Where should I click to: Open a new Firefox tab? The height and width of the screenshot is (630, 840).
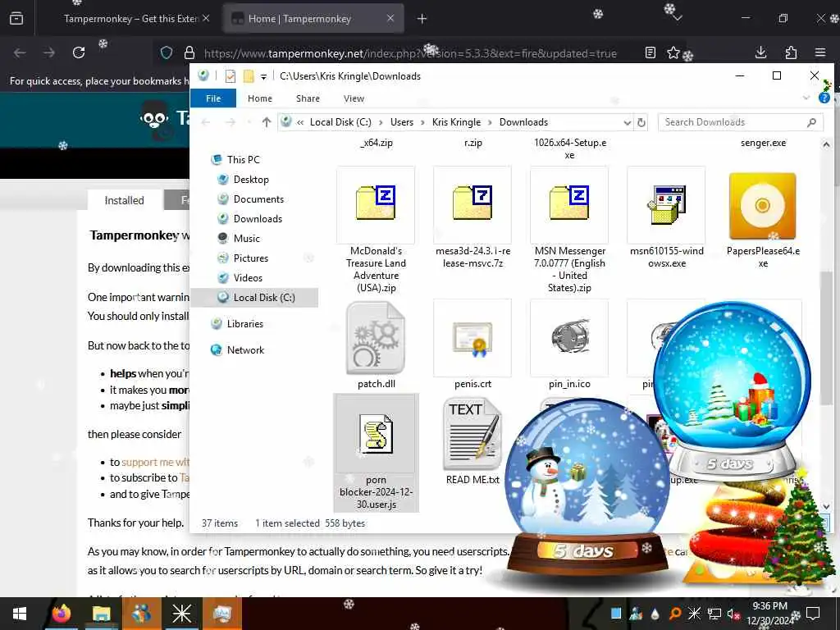[422, 19]
